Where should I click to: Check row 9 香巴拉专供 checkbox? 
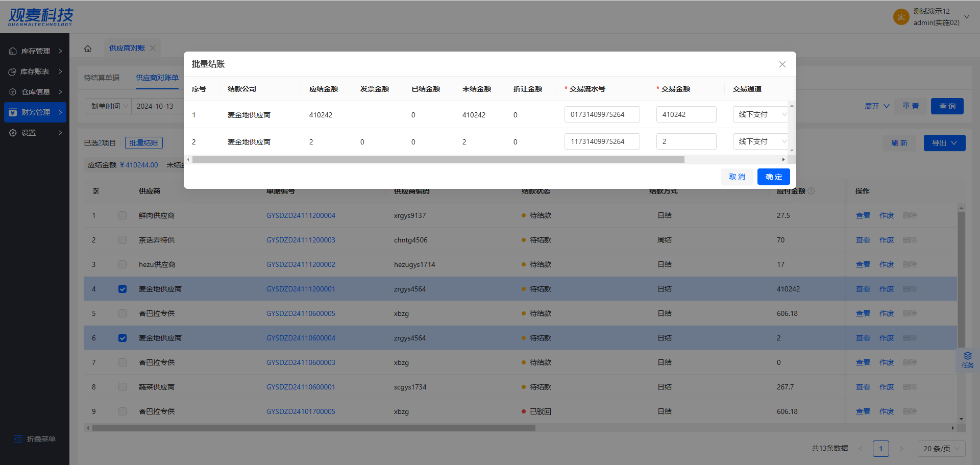coord(122,411)
